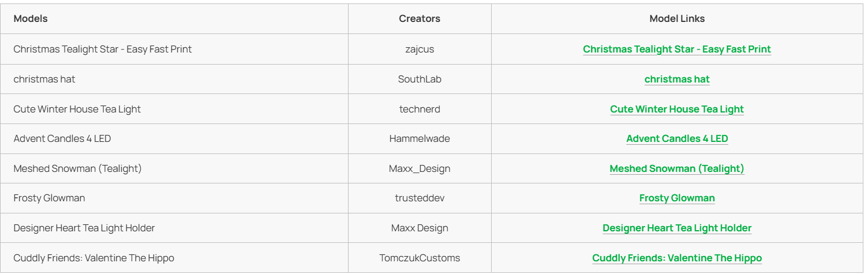Visit the Advent Candles 4 LED link

677,138
